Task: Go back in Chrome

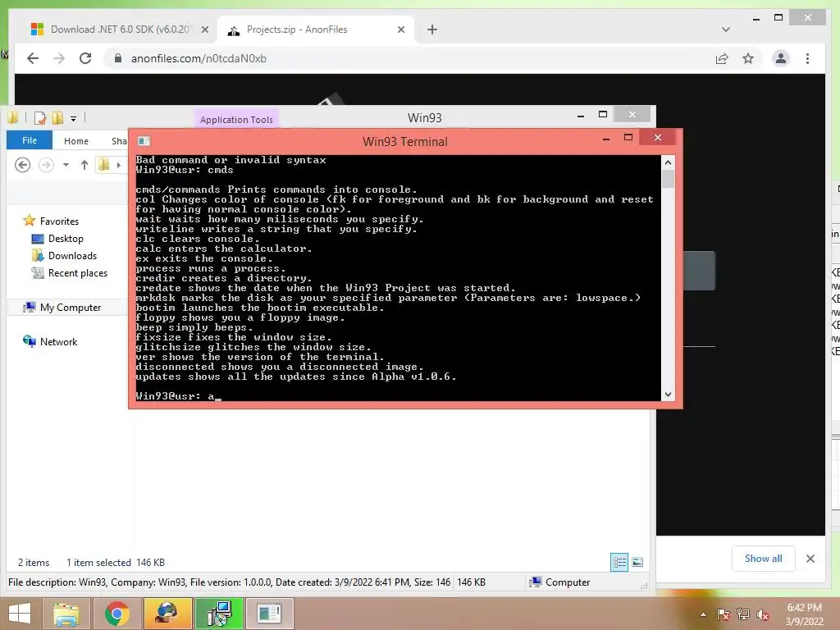Action: [x=33, y=58]
